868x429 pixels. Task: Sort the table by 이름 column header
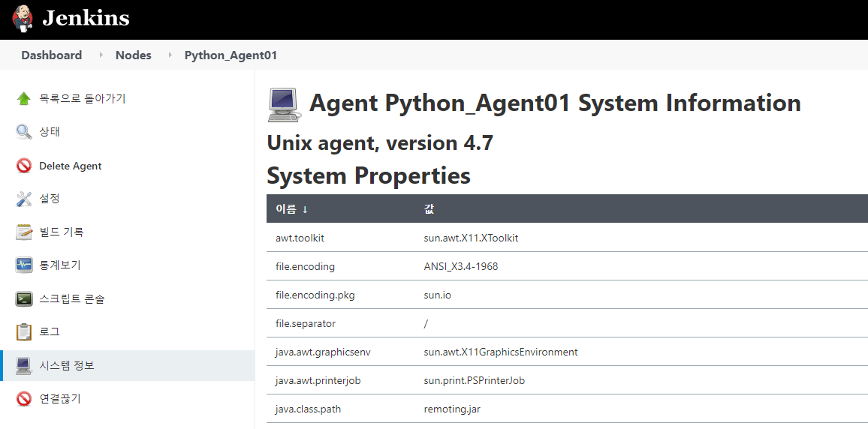tap(292, 209)
